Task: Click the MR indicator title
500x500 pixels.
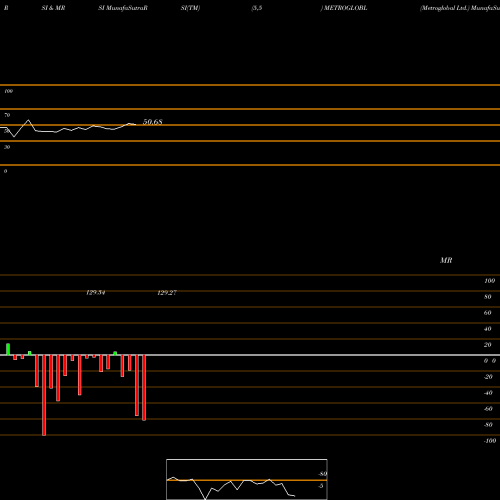Action: (x=446, y=260)
